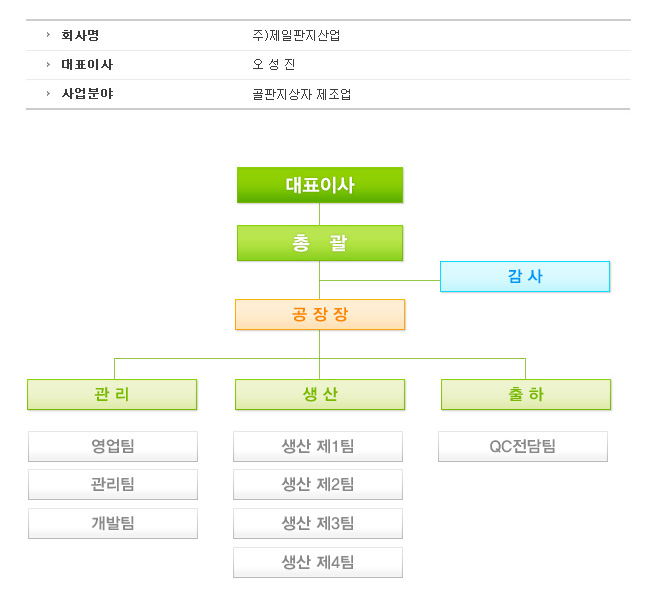Click the arrow bullet beside 회사명
This screenshot has width=650, height=616.
tap(48, 35)
